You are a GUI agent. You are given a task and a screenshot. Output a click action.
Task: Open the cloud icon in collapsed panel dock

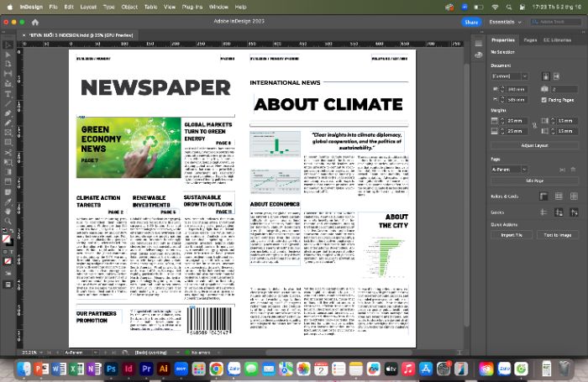(x=479, y=55)
